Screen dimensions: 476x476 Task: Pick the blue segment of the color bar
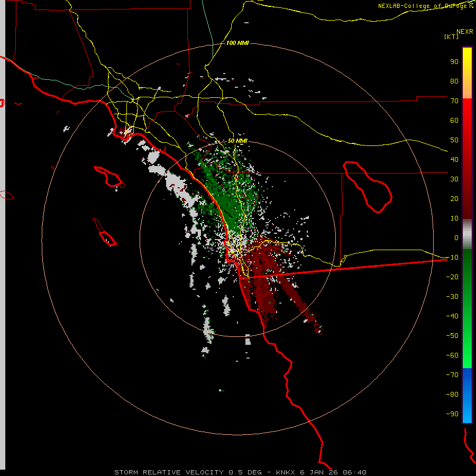[467, 396]
